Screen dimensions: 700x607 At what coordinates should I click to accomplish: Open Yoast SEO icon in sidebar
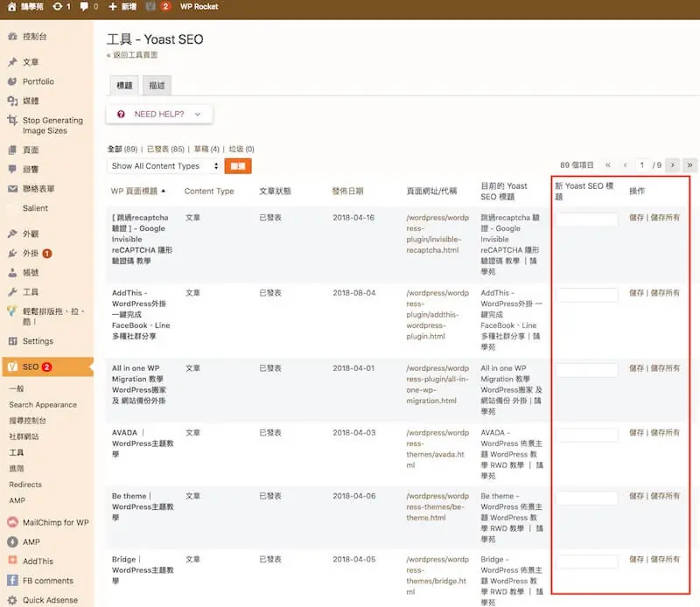click(12, 366)
